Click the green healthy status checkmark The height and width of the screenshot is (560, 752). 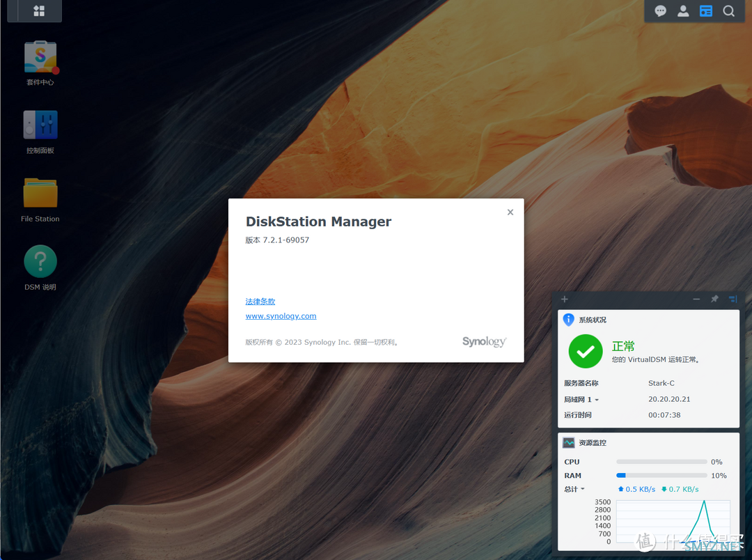coord(586,351)
